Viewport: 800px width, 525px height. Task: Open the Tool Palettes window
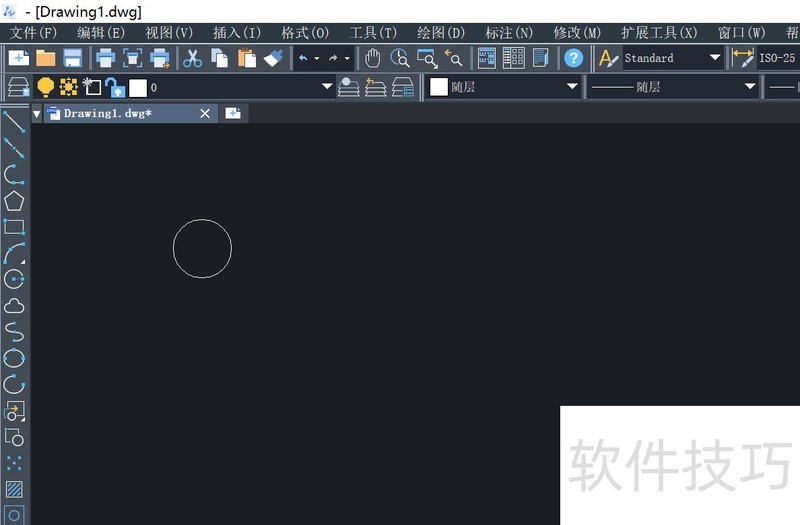point(540,58)
